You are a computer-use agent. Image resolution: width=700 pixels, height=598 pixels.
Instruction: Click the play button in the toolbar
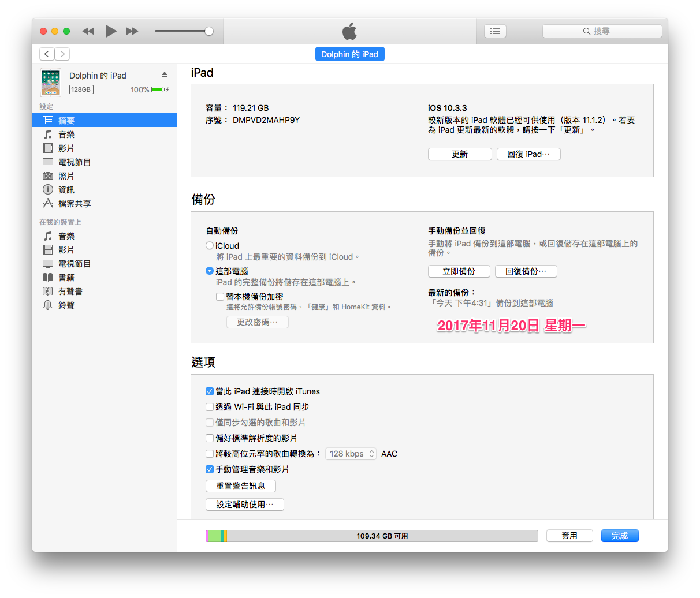pyautogui.click(x=111, y=31)
